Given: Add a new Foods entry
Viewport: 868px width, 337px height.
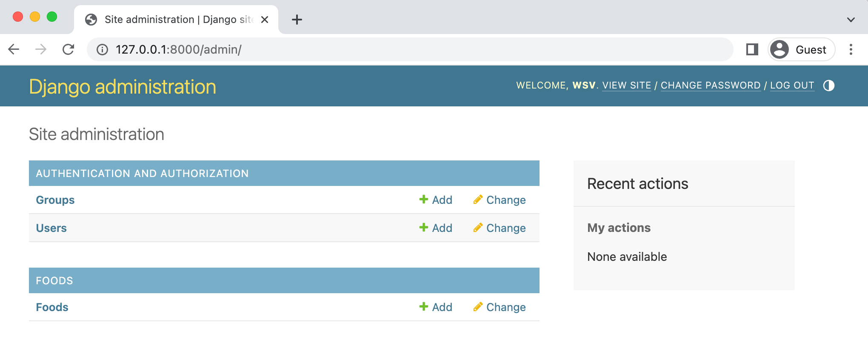Looking at the screenshot, I should click(x=436, y=307).
